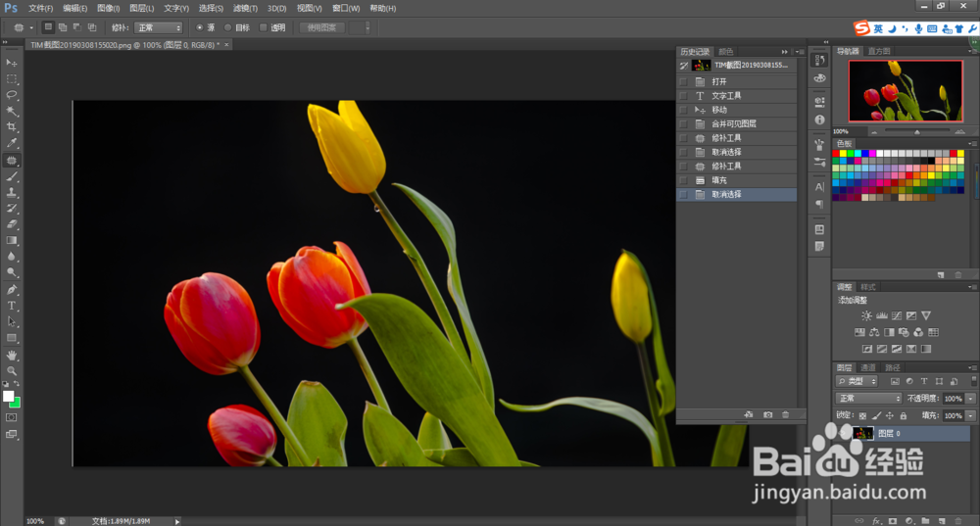This screenshot has height=526, width=980.
Task: Toggle Quick Mask mode icon
Action: point(11,417)
